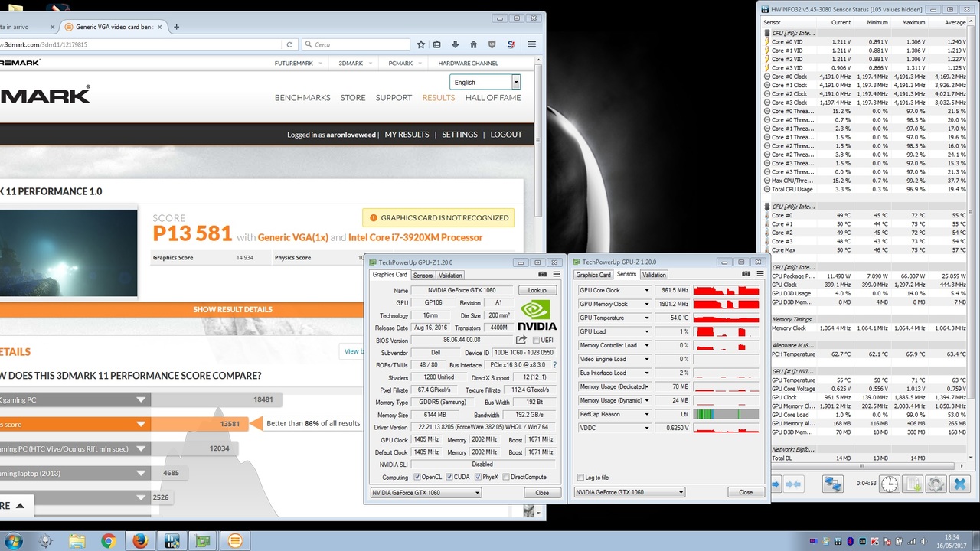Viewport: 980px width, 551px height.
Task: Open English language dropdown
Action: point(485,82)
